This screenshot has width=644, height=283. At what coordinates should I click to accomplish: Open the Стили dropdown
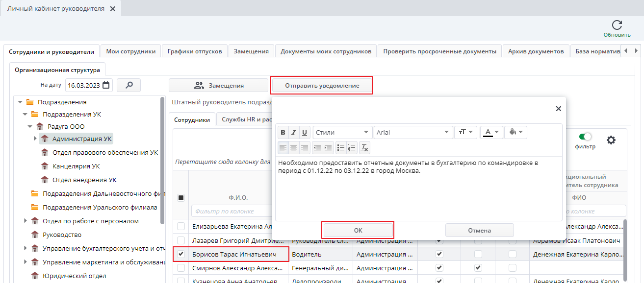click(342, 132)
